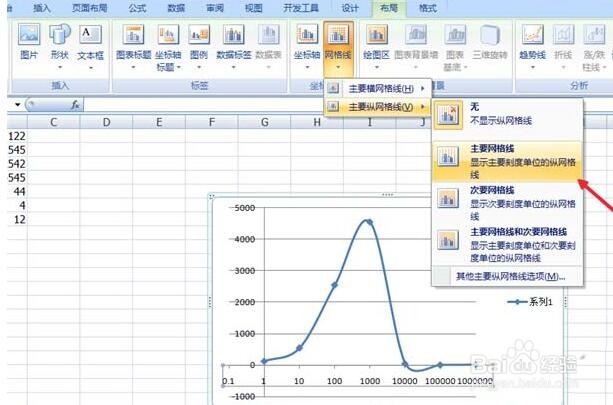613x405 pixels.
Task: Click the formula bar input field
Action: click(x=203, y=104)
